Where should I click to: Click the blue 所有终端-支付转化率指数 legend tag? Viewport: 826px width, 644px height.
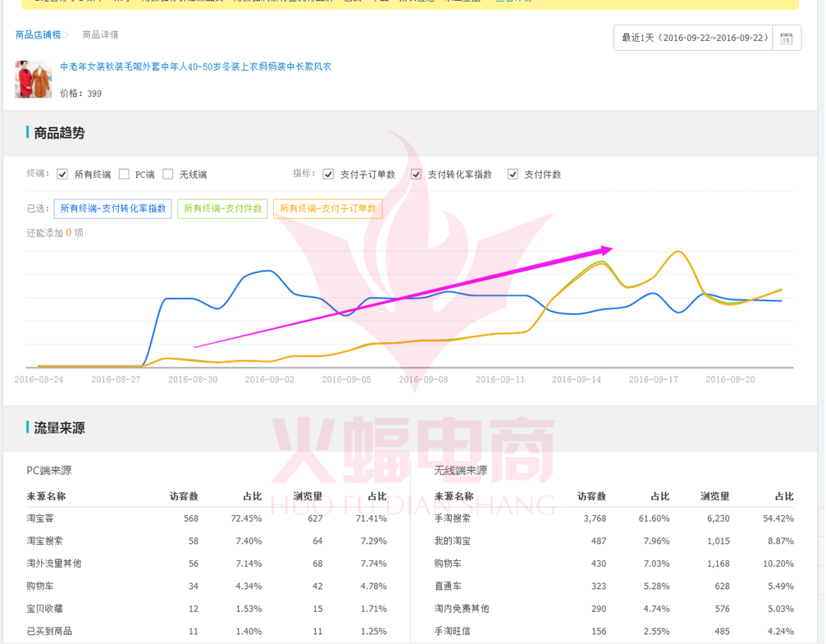point(113,209)
